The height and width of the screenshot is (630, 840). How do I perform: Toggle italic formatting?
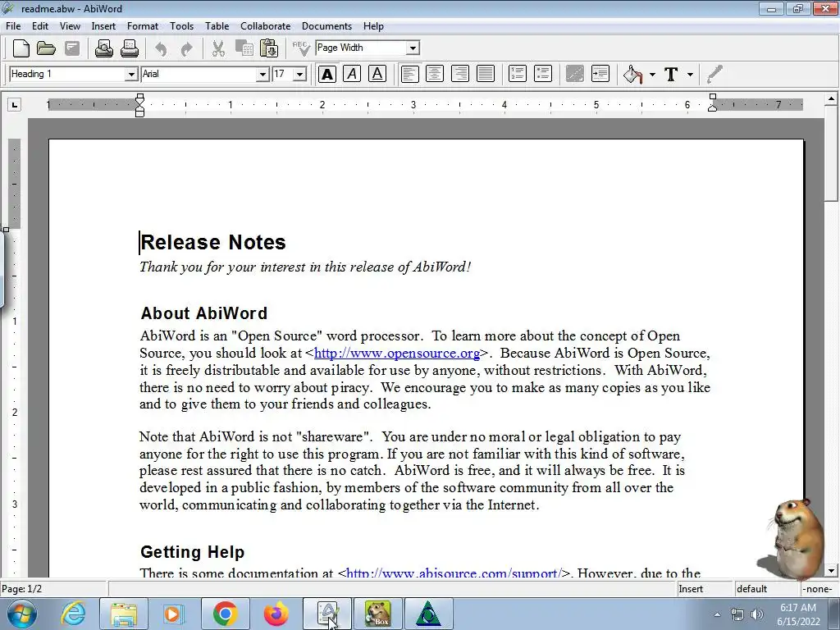352,74
